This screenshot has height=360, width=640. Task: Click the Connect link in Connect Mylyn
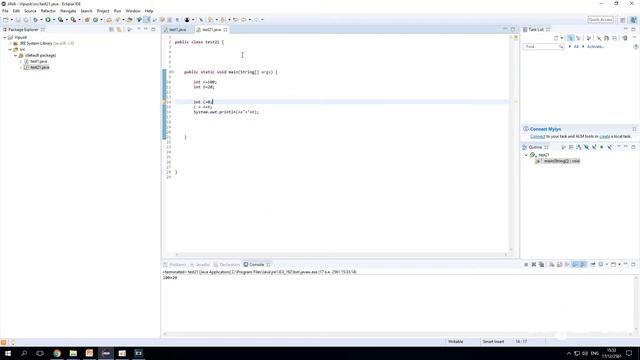pos(538,136)
